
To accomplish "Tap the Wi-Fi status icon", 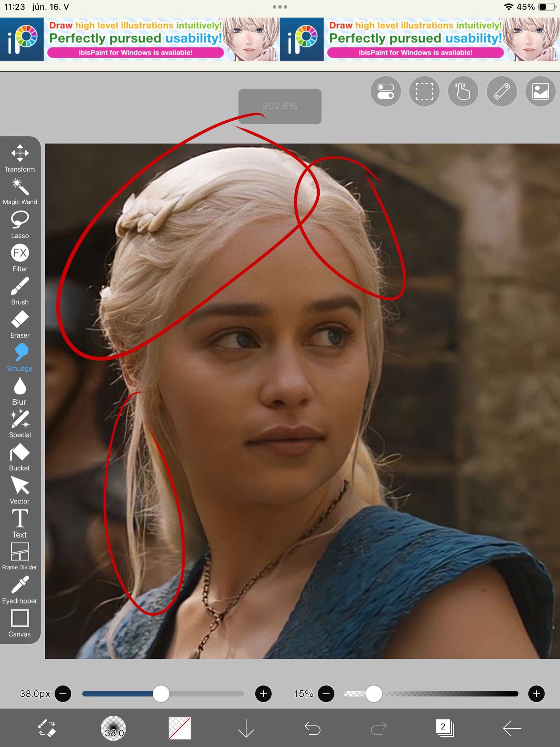I will (x=508, y=7).
